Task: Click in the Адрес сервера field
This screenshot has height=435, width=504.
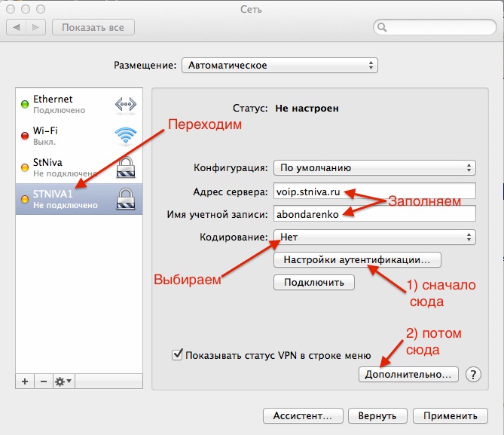Action: pyautogui.click(x=374, y=191)
